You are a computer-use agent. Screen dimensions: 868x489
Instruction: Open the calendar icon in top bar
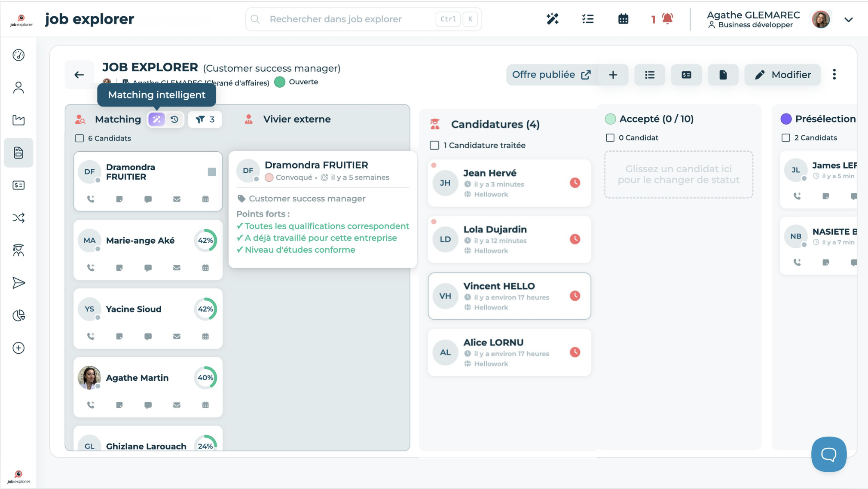coord(623,19)
